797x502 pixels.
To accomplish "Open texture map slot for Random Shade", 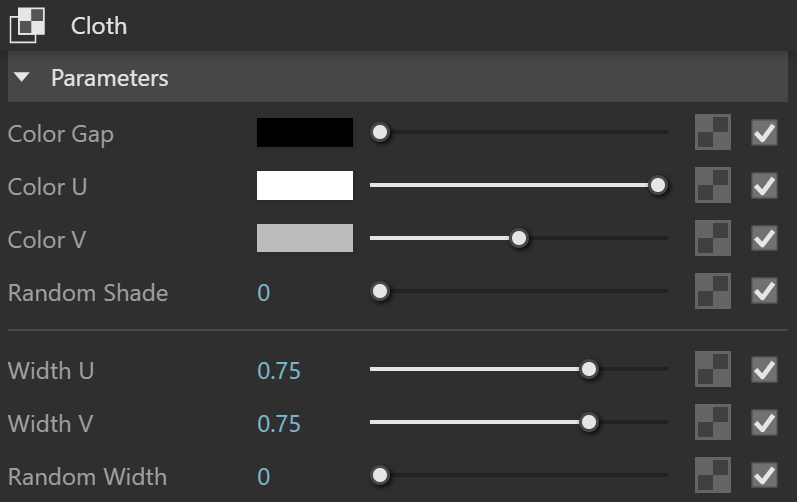I will [713, 291].
